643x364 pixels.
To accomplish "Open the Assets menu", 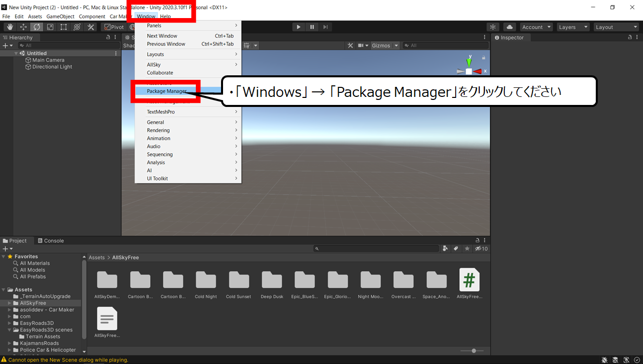I will (35, 17).
